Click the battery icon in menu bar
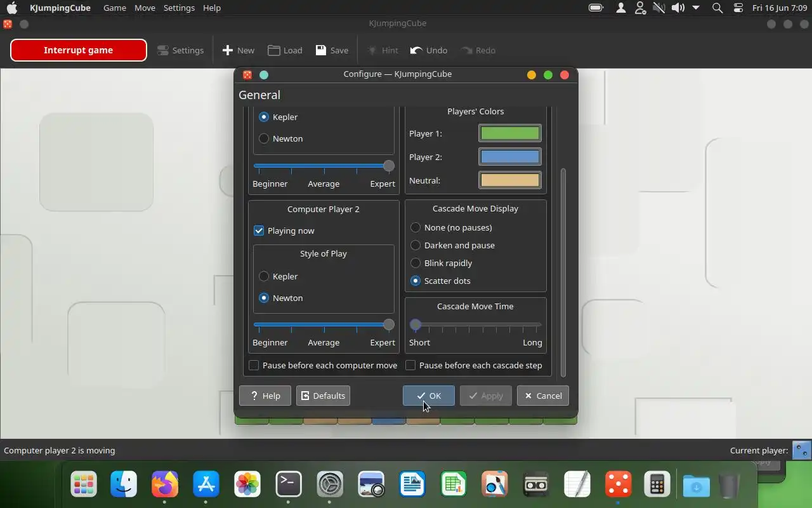 coord(596,8)
